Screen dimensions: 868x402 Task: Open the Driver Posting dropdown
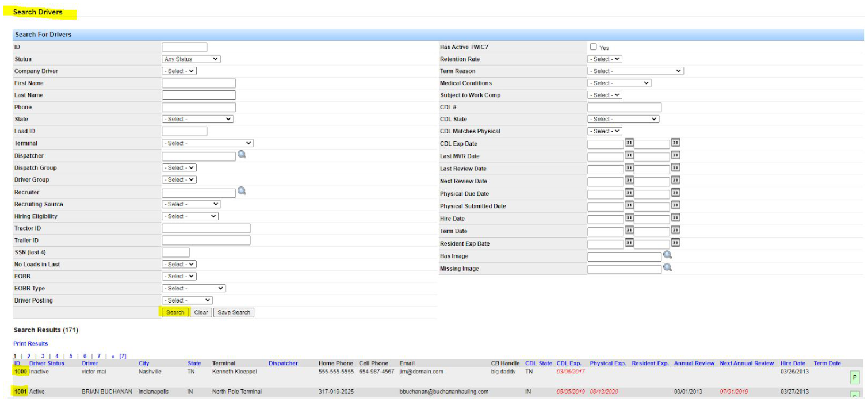[187, 300]
